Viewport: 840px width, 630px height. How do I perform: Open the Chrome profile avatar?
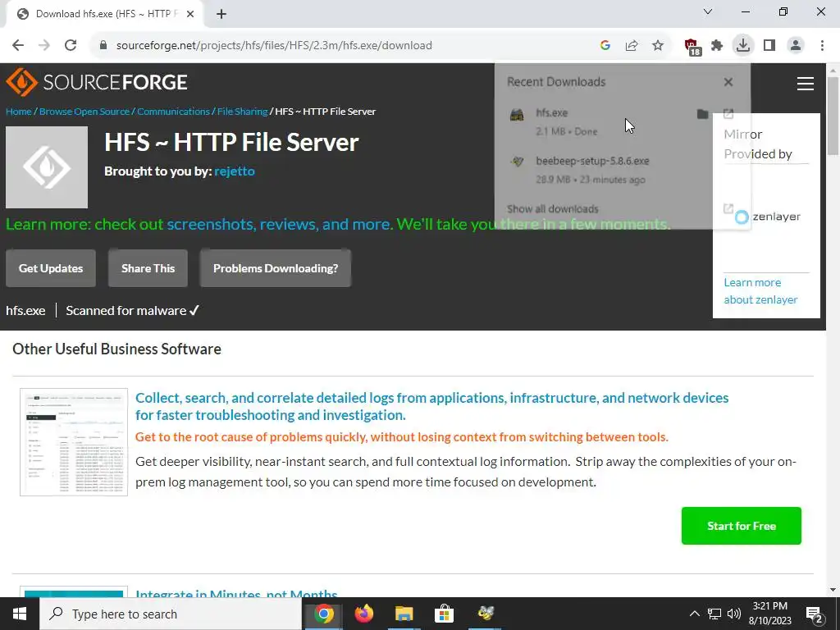pos(796,46)
